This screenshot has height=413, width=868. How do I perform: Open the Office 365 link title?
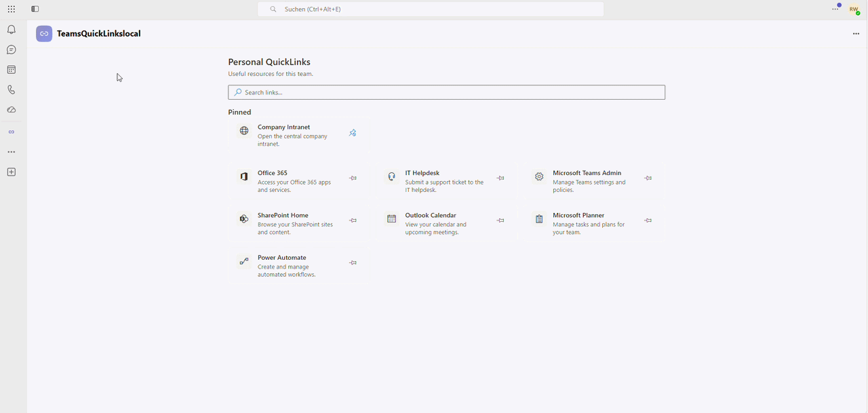point(273,173)
